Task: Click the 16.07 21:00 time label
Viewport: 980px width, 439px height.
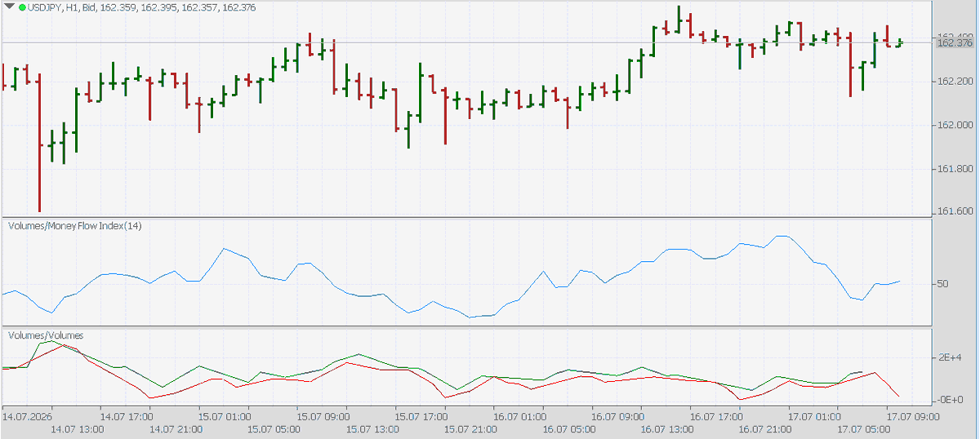Action: (x=764, y=428)
